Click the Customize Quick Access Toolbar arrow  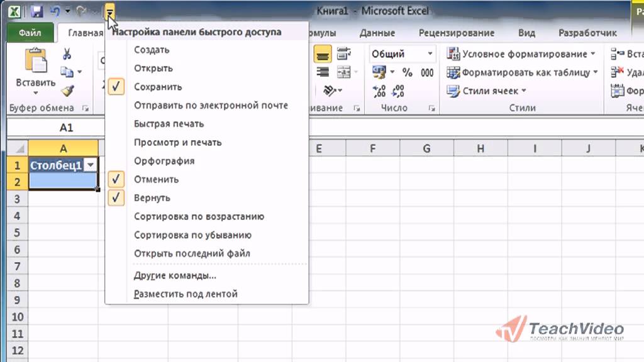[109, 12]
